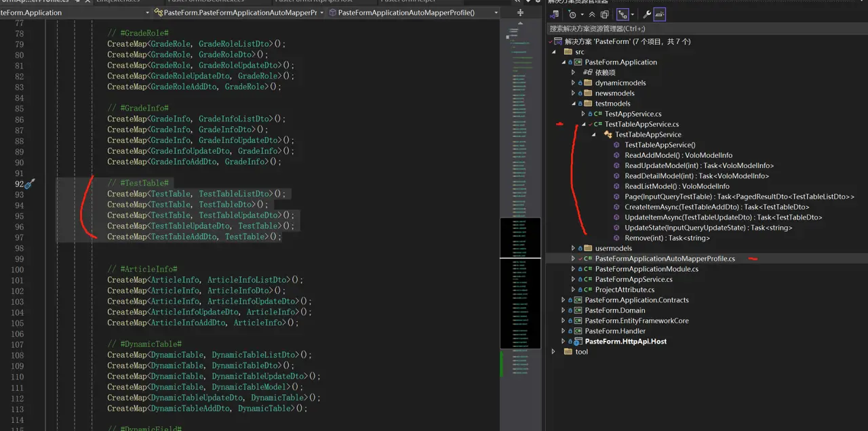Expand the PasteForm.Application.Contracts project
Screen dimensions: 868x431
(563, 300)
